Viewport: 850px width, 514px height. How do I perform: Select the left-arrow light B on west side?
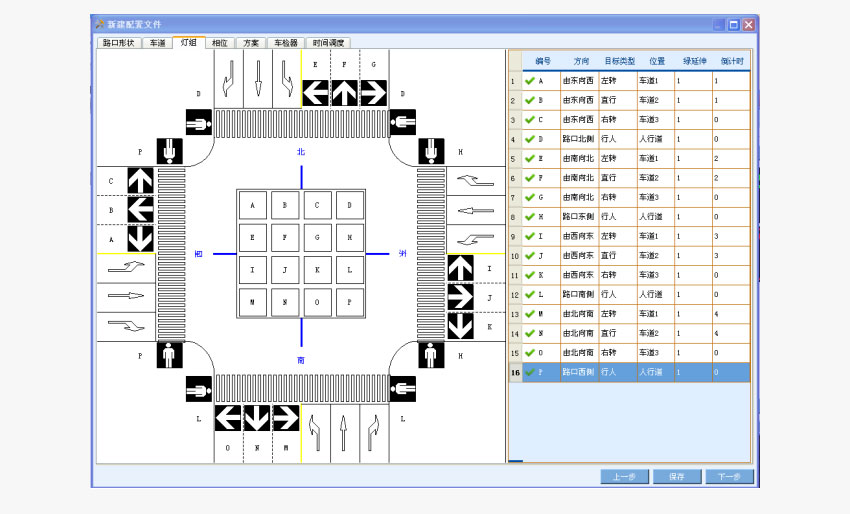(x=140, y=210)
